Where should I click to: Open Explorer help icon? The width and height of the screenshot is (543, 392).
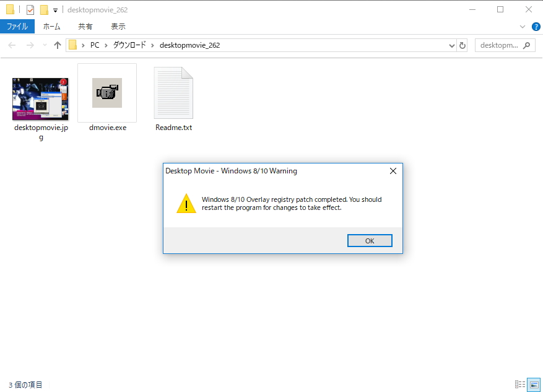pos(536,27)
